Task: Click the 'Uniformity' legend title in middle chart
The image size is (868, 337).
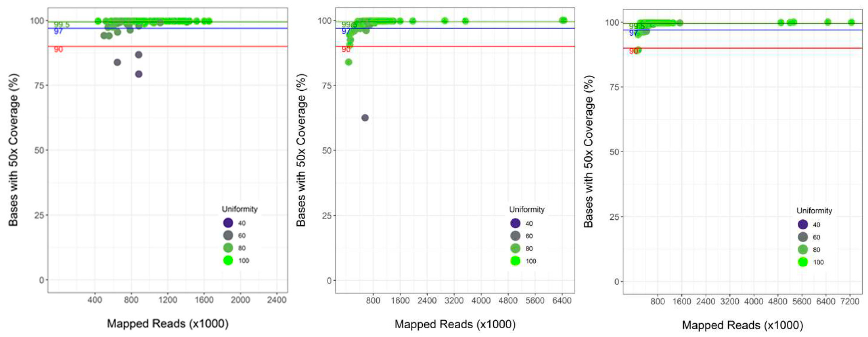Action: coord(527,209)
